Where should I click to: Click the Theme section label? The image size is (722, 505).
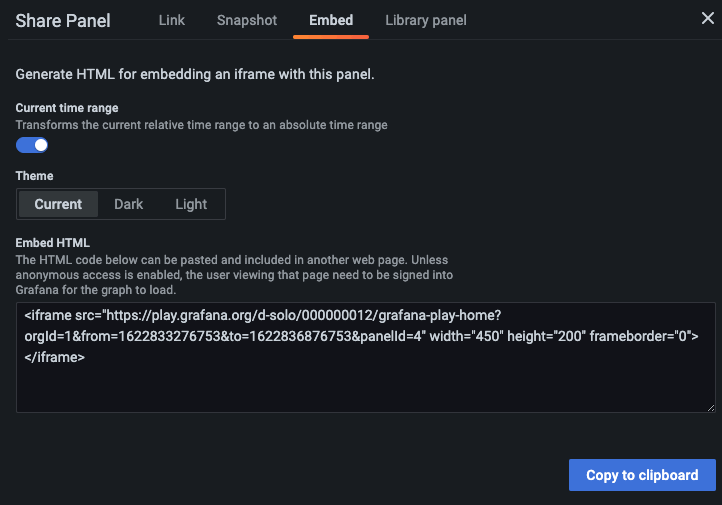[35, 176]
